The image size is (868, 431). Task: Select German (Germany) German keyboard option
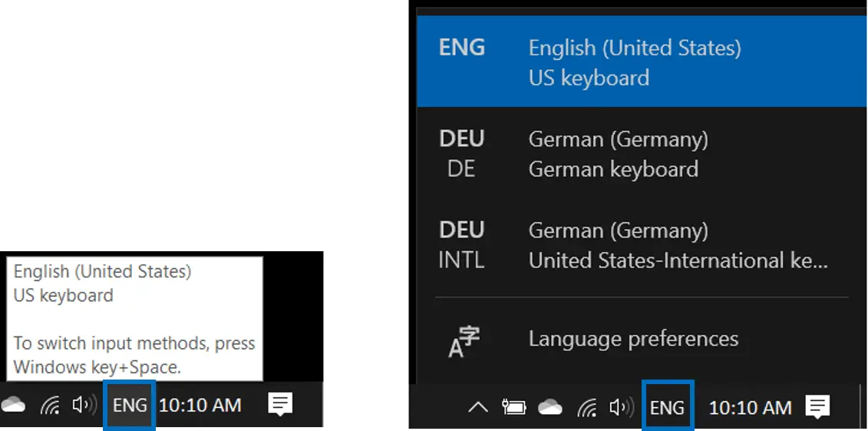(x=642, y=154)
